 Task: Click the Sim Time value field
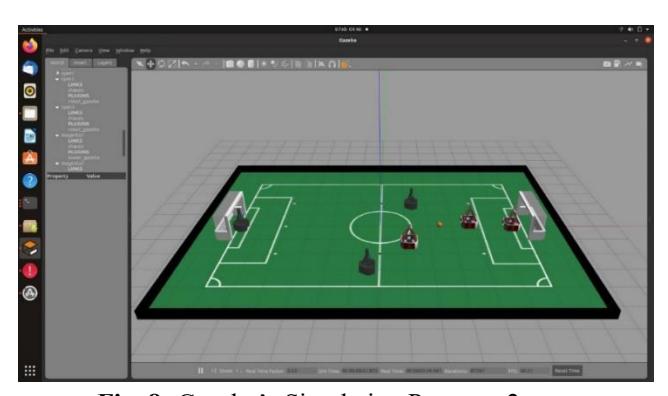coord(360,371)
